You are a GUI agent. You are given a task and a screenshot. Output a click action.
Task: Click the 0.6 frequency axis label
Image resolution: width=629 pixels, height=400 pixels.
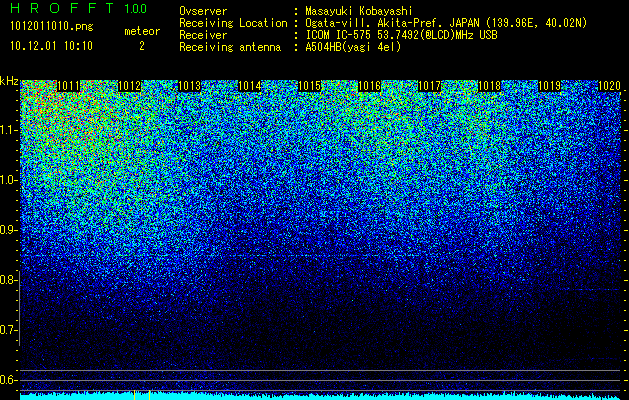(9, 380)
